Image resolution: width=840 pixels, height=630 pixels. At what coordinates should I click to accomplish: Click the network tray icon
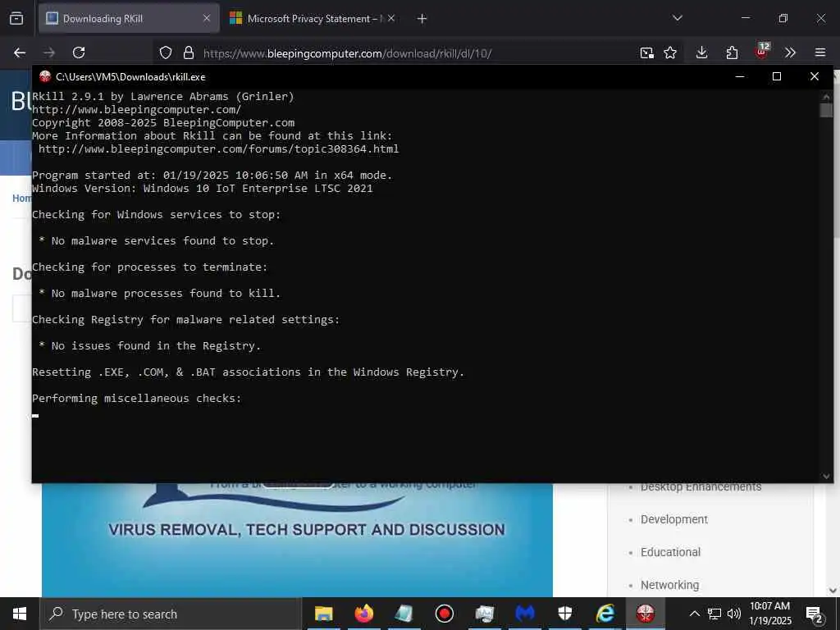[714, 614]
